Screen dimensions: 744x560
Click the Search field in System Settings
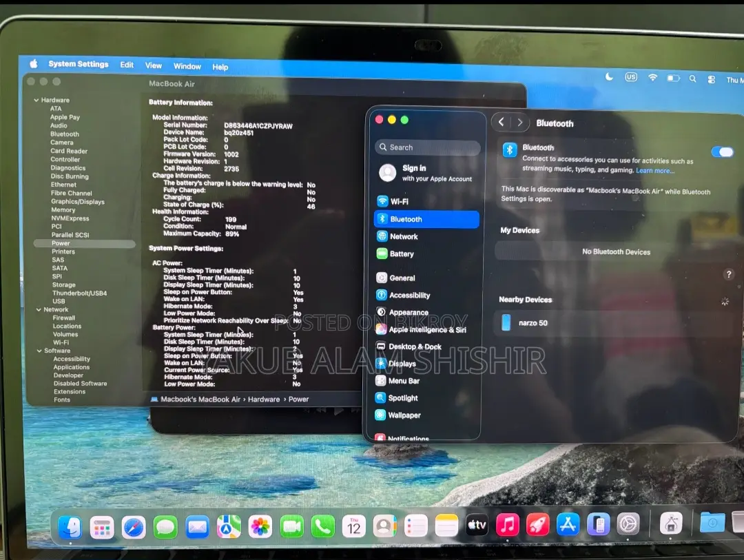tap(428, 147)
